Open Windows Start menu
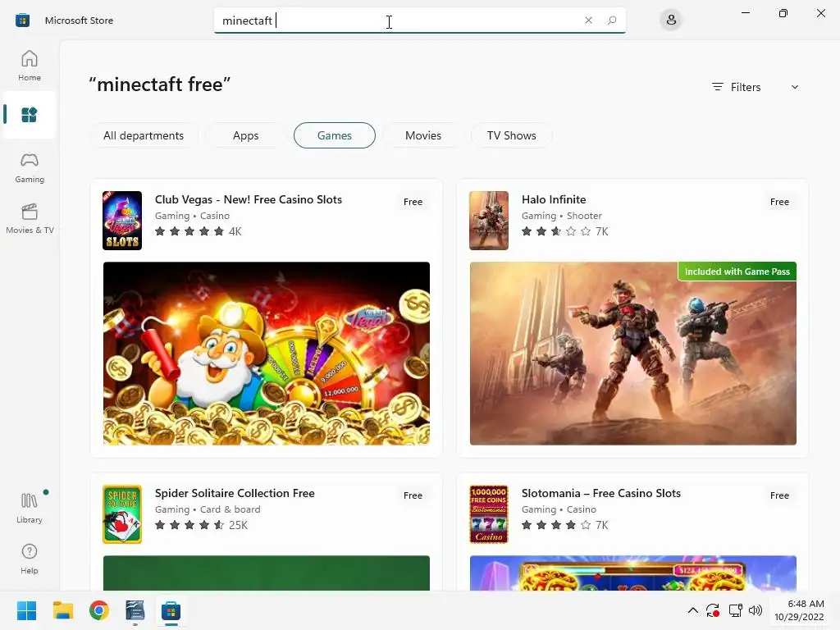840x630 pixels. (26, 610)
